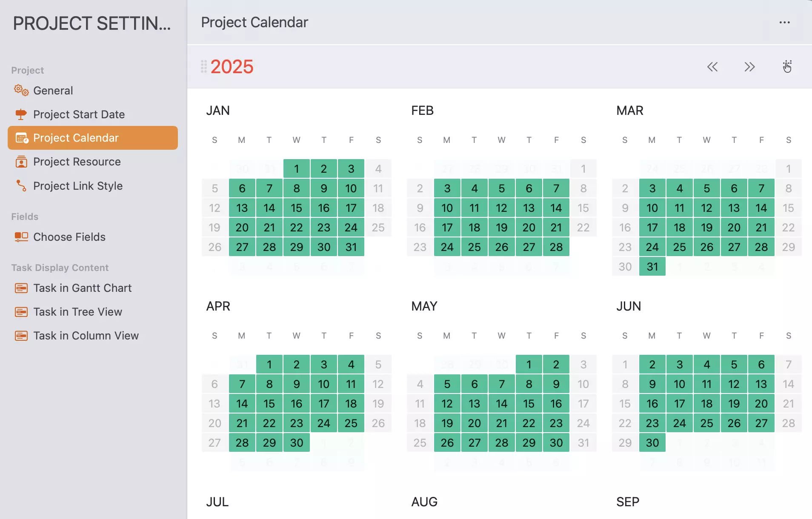Select the Project Resource sidebar entry
This screenshot has width=812, height=519.
point(77,162)
